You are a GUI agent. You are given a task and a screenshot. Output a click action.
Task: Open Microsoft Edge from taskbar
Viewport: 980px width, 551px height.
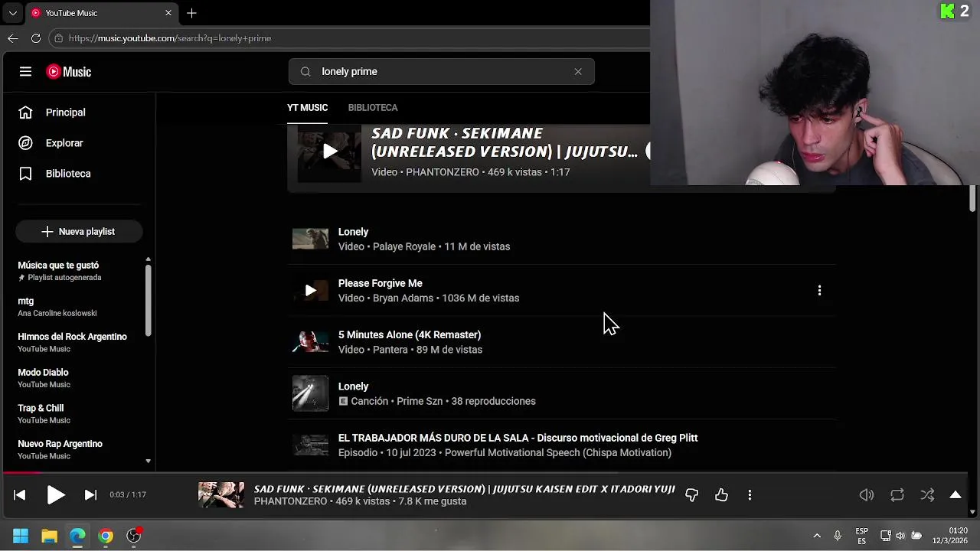77,536
